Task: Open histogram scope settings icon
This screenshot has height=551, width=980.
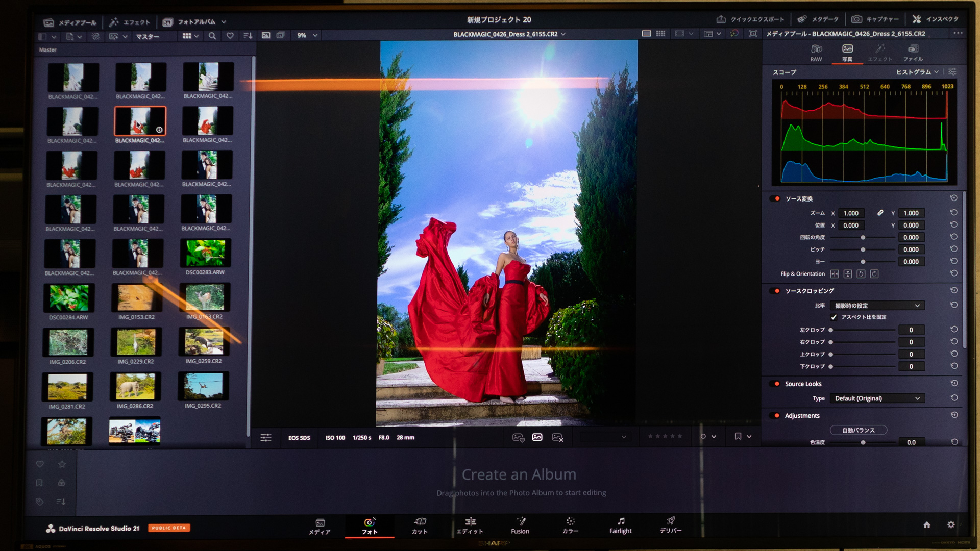Action: click(x=952, y=72)
